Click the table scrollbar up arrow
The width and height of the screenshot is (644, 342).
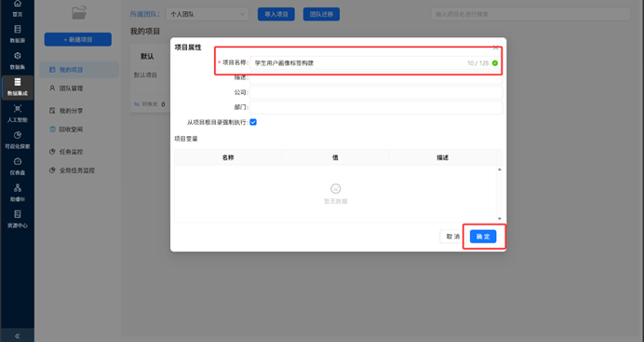tap(500, 170)
